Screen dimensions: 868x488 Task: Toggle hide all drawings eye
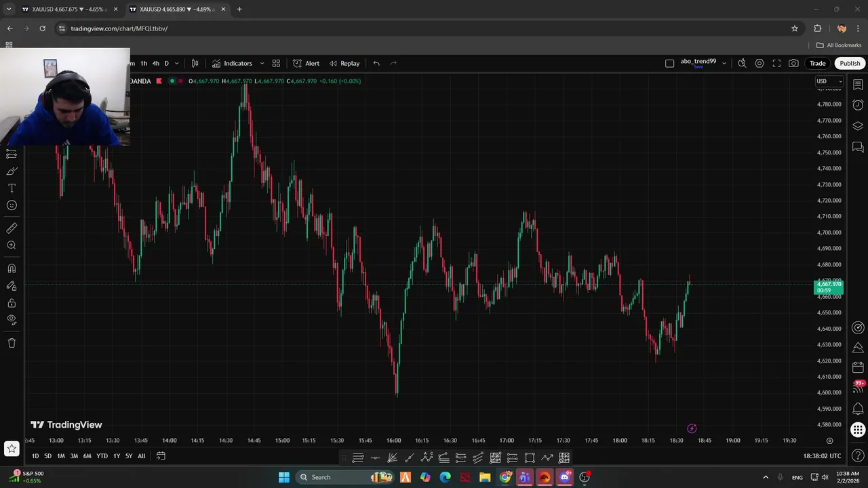click(12, 319)
